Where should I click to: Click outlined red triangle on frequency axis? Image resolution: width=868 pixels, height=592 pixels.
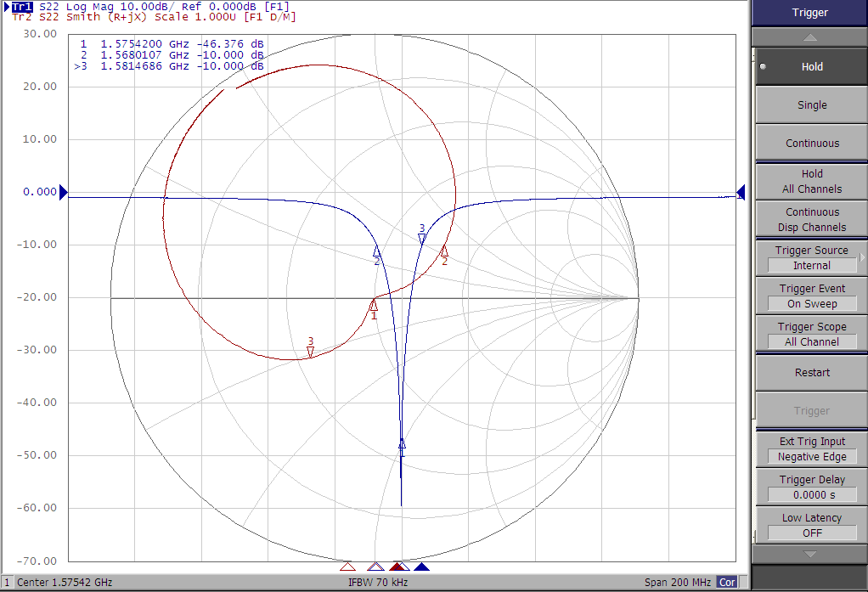347,567
